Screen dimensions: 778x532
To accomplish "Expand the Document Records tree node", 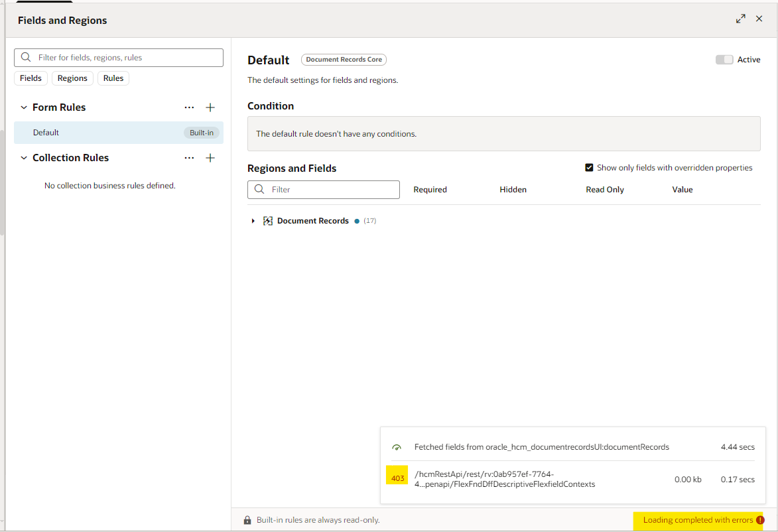I will pyautogui.click(x=253, y=220).
